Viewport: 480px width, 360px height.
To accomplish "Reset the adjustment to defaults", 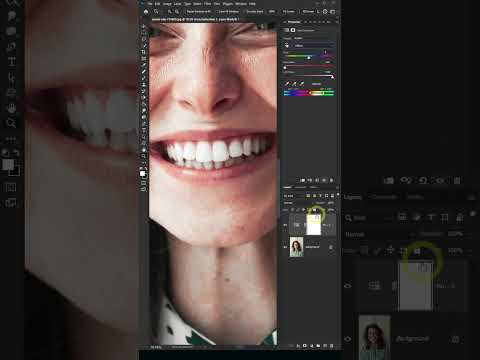I will pyautogui.click(x=317, y=180).
